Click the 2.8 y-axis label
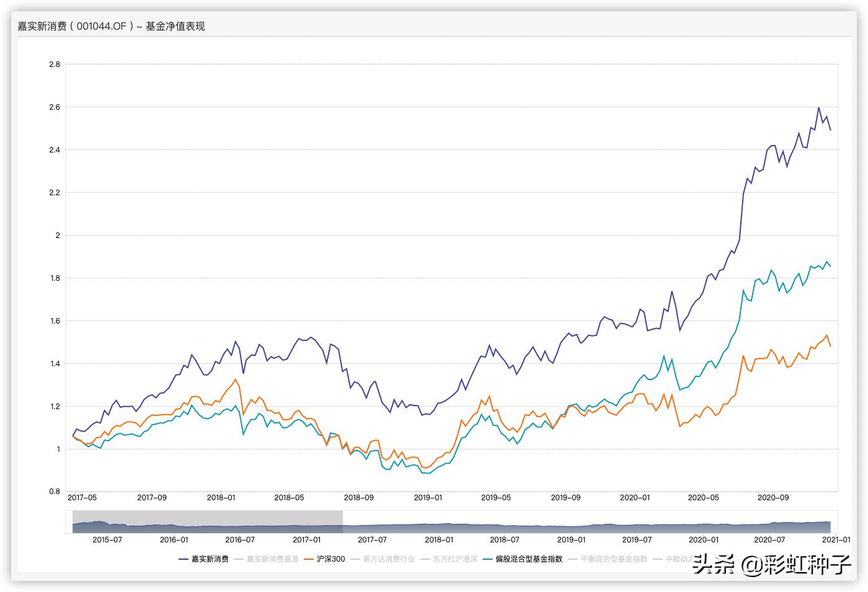The image size is (868, 592). click(x=55, y=64)
